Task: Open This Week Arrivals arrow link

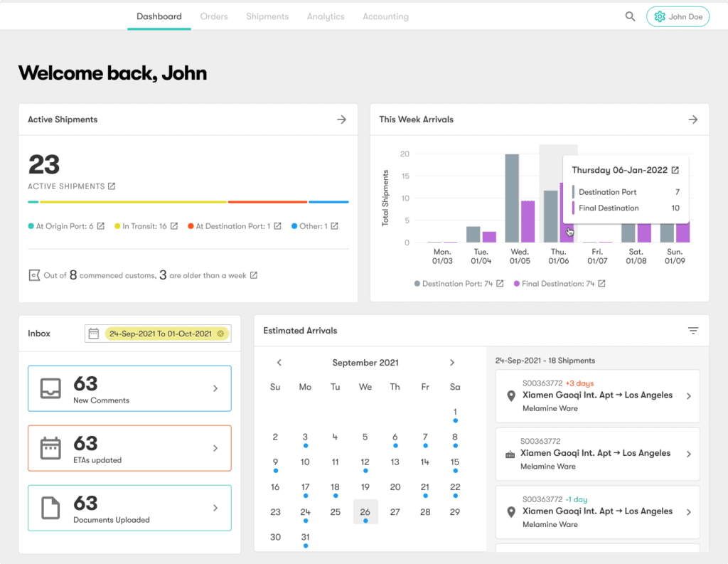Action: pyautogui.click(x=692, y=119)
